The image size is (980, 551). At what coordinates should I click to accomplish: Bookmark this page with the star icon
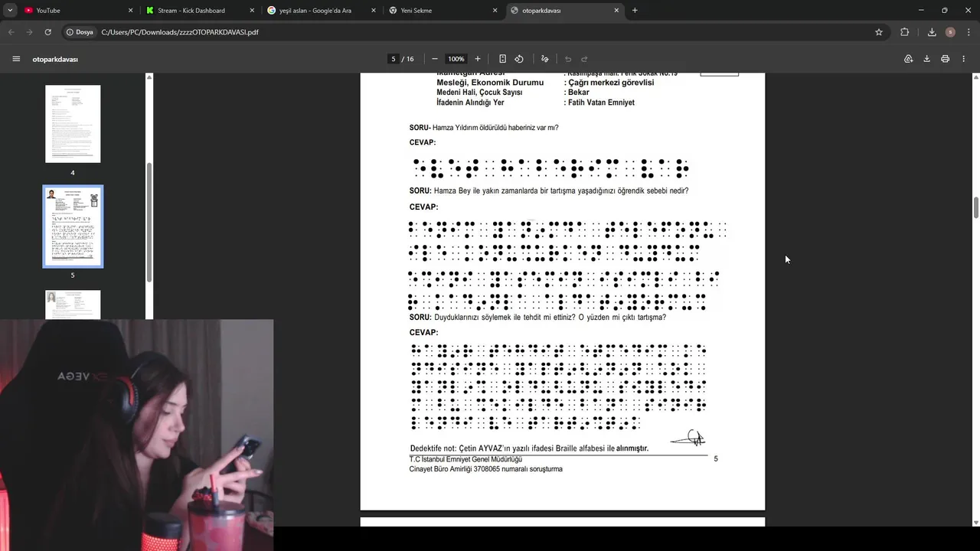pos(879,32)
